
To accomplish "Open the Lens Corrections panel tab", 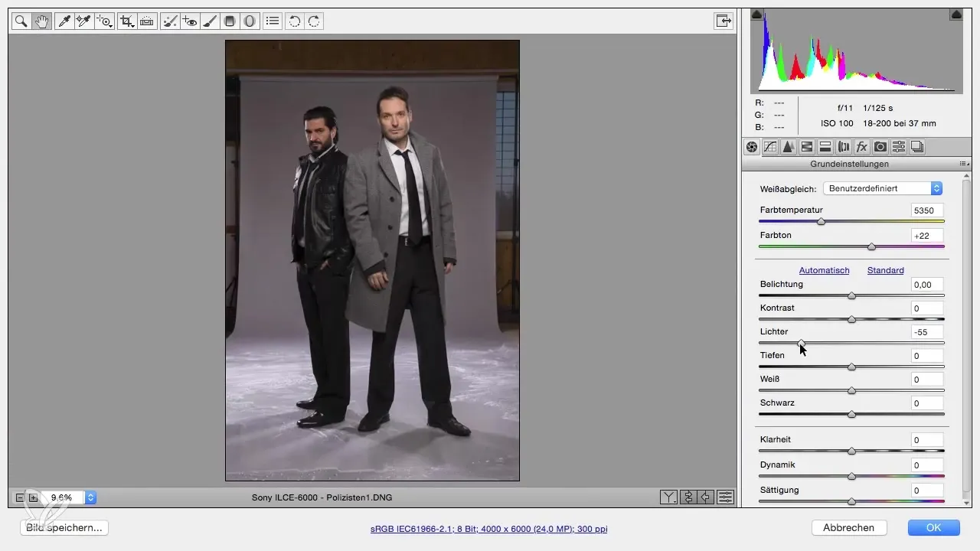I will [x=844, y=147].
